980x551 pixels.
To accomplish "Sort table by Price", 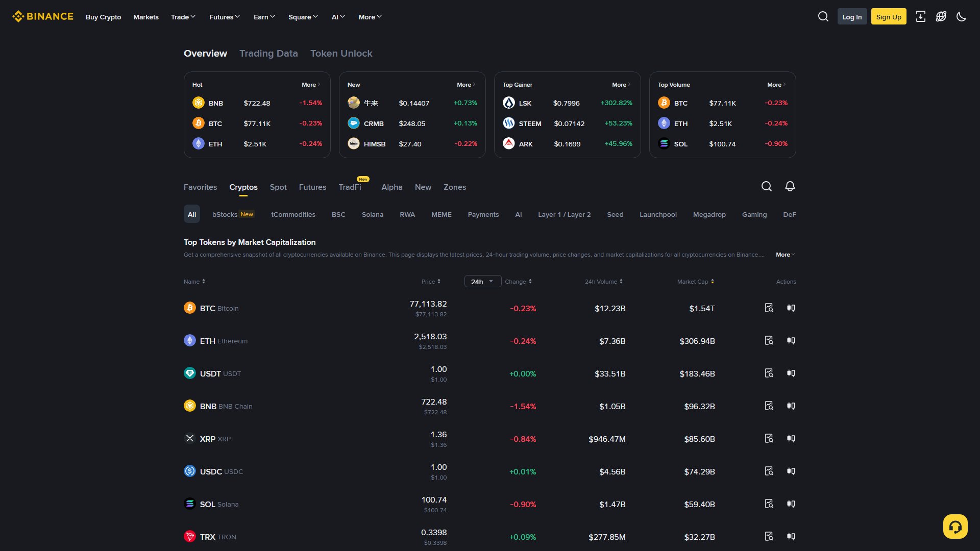I will tap(431, 282).
